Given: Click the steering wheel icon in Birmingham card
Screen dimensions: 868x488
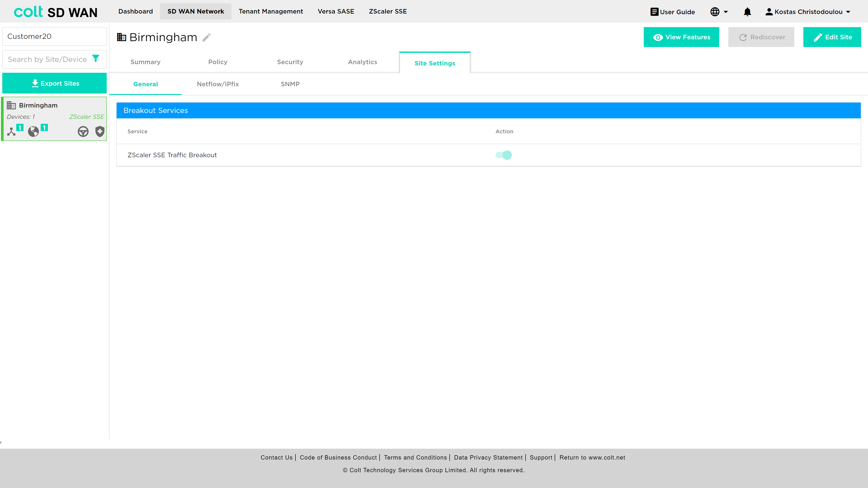Looking at the screenshot, I should coord(83,131).
